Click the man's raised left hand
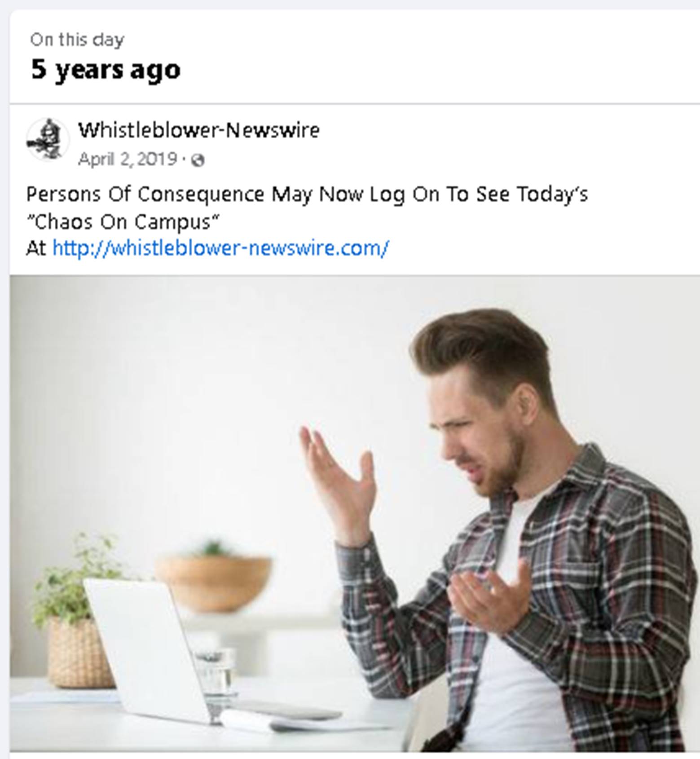 339,476
